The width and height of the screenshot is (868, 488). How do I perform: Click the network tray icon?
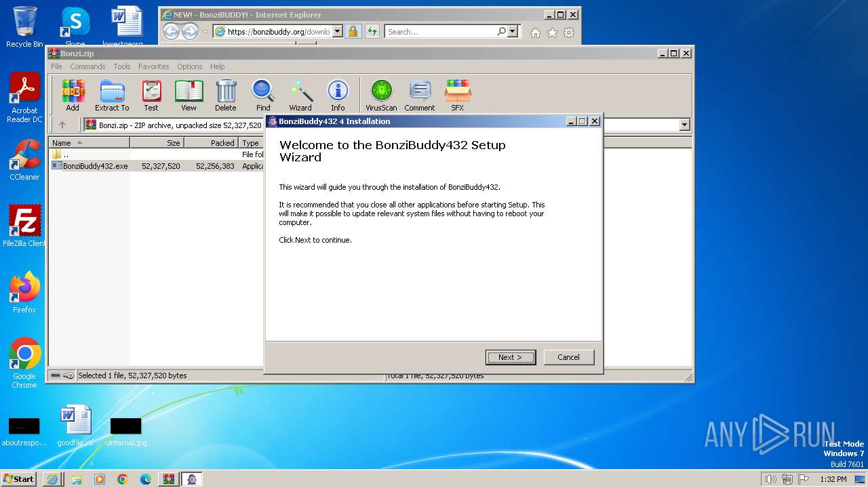[x=787, y=479]
